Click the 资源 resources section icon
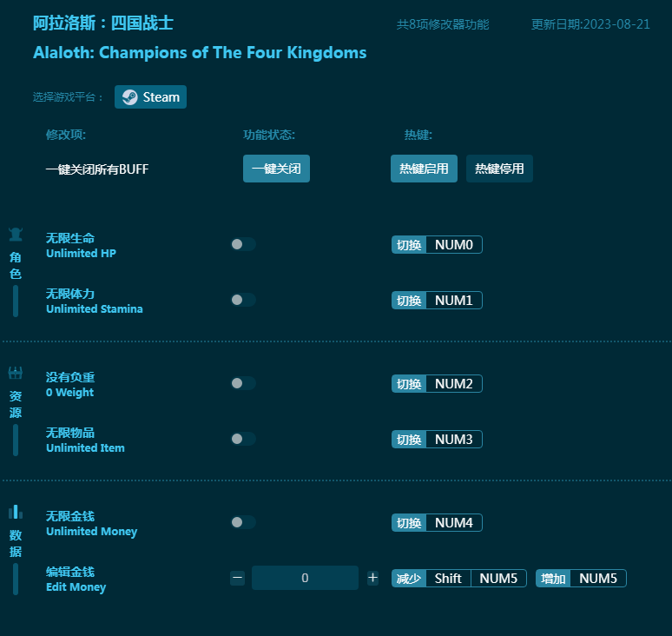 16,374
